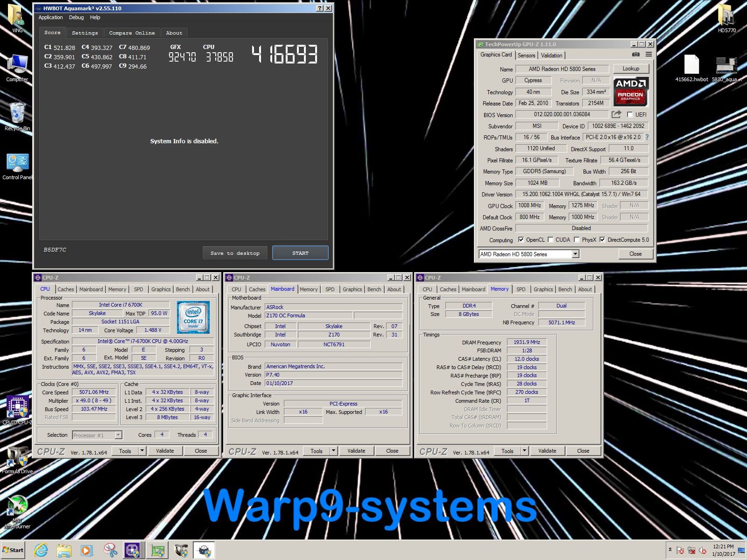The height and width of the screenshot is (560, 747).
Task: Click the Lookup button in GPU-Z
Action: point(631,69)
